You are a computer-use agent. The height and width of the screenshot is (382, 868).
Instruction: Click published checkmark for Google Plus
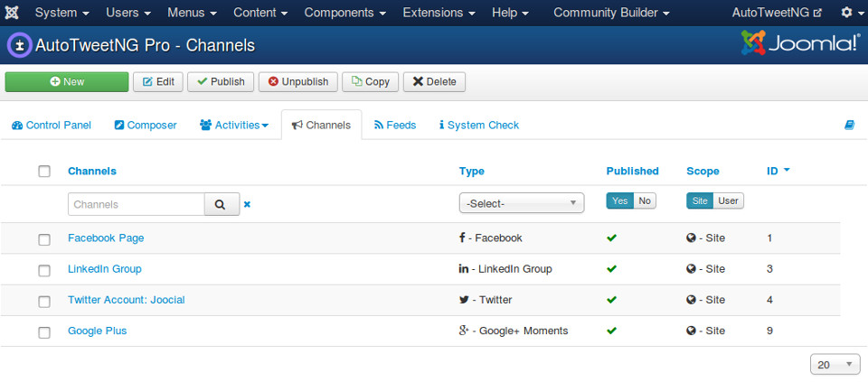click(612, 331)
